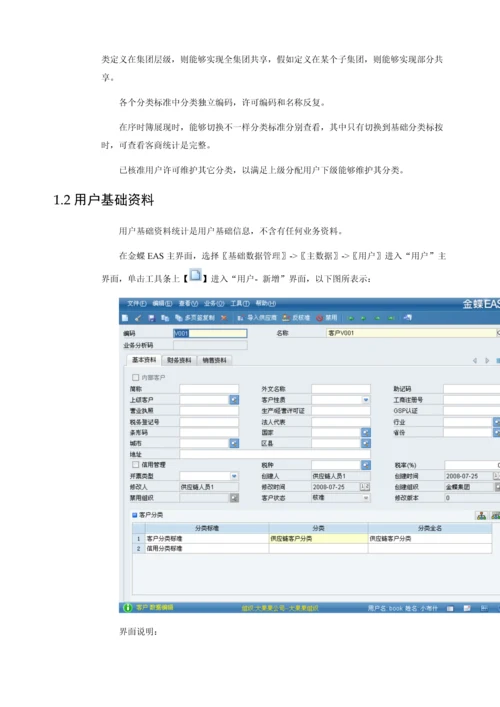The image size is (500, 707).
Task: Click next tab arrow right of tabs
Action: [487, 360]
